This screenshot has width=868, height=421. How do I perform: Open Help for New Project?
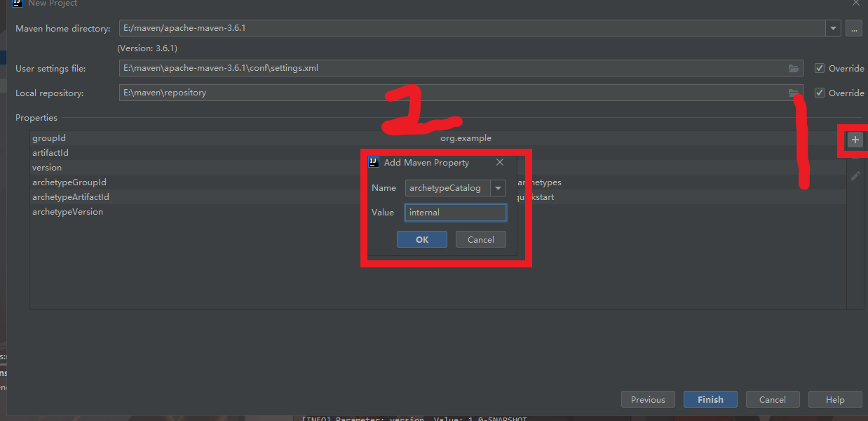[x=835, y=399]
